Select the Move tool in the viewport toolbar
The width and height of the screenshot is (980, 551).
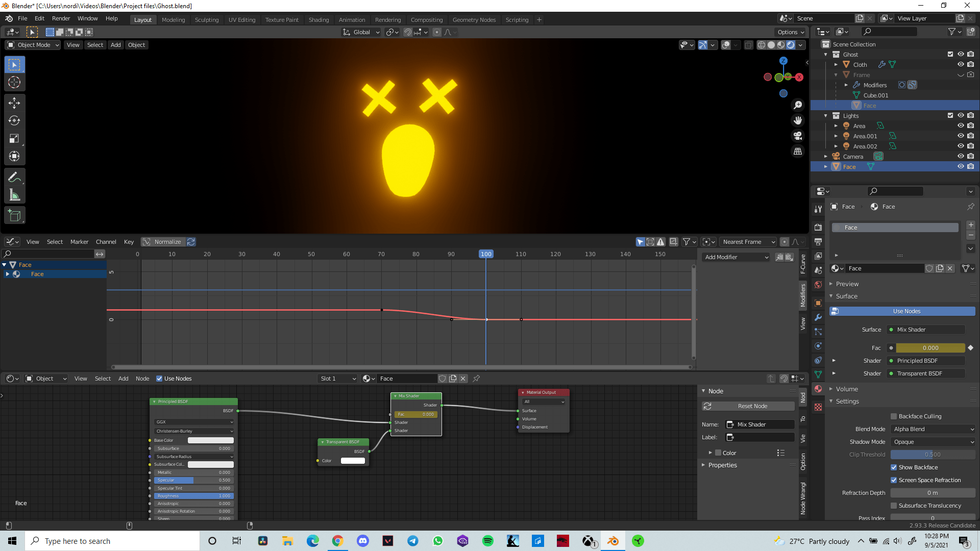pyautogui.click(x=14, y=103)
